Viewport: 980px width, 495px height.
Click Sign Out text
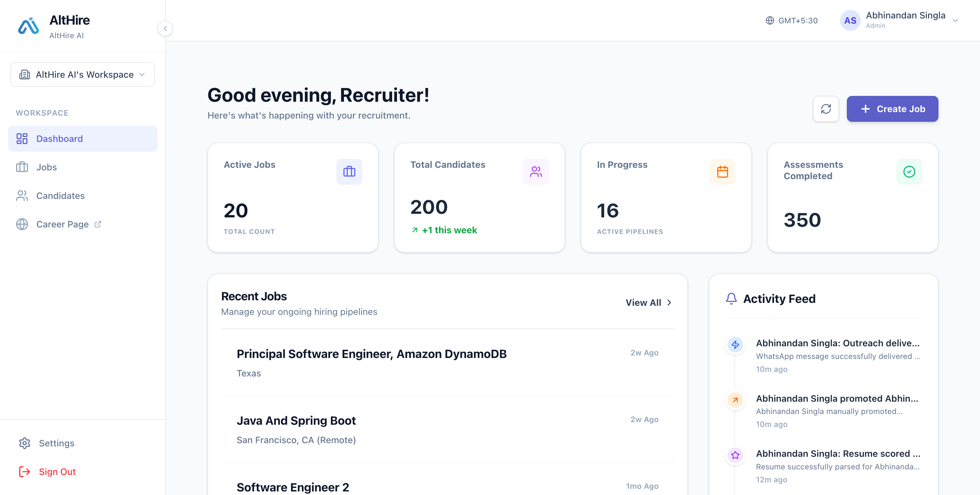pyautogui.click(x=57, y=471)
